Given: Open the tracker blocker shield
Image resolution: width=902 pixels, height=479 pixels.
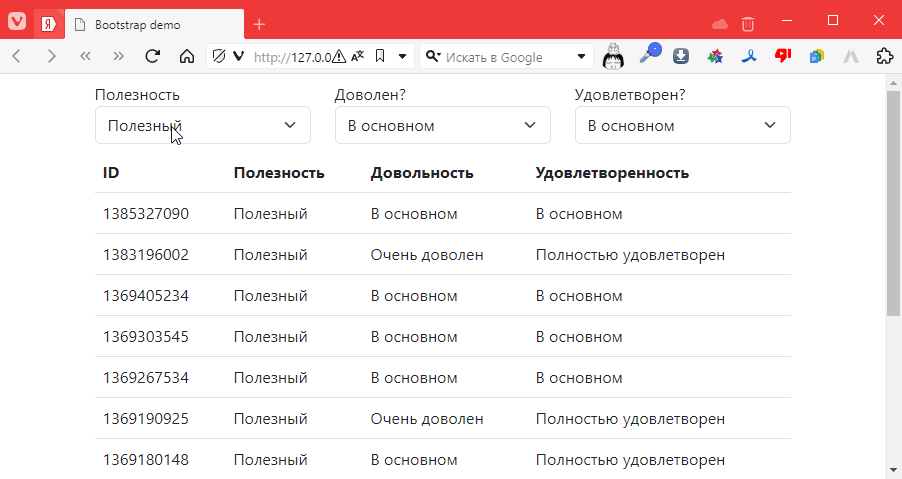Looking at the screenshot, I should (219, 57).
